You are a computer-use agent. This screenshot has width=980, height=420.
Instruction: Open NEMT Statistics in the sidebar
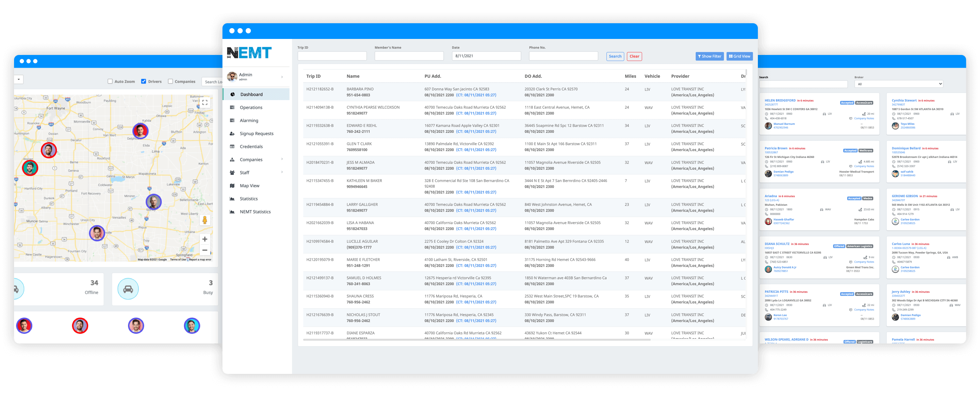point(255,212)
